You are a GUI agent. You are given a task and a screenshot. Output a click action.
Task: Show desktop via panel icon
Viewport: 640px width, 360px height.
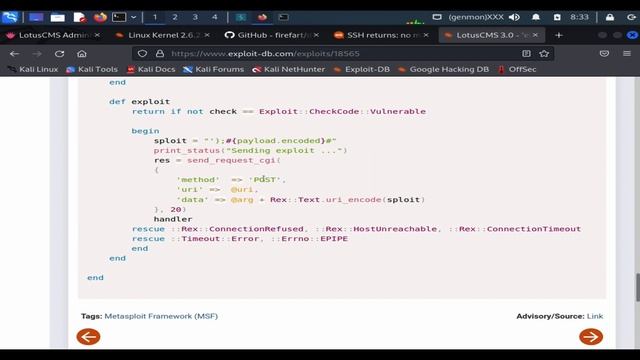[x=36, y=17]
